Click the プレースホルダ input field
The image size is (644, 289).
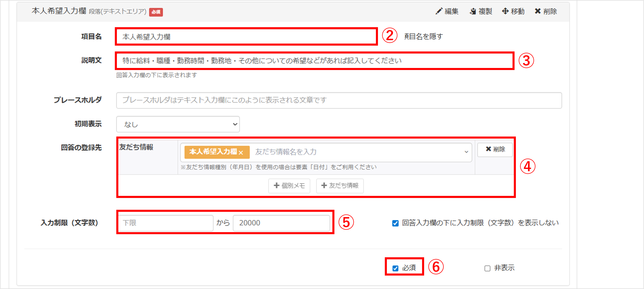coord(339,100)
